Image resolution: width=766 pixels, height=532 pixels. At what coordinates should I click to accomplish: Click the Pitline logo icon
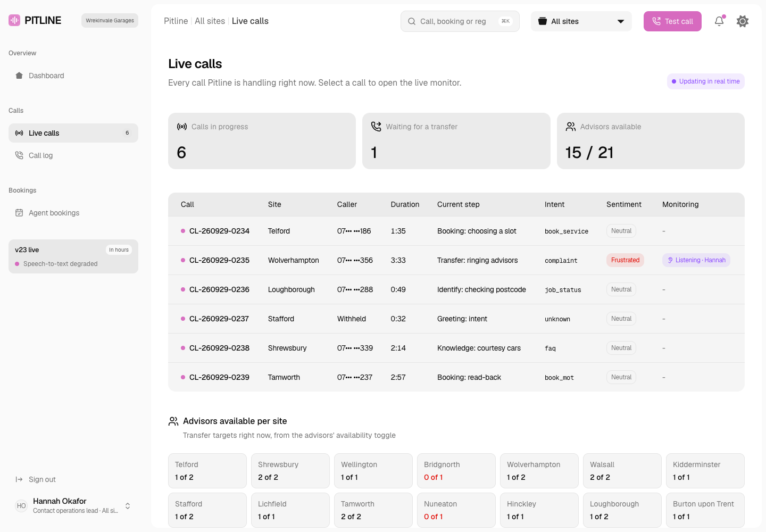(14, 20)
